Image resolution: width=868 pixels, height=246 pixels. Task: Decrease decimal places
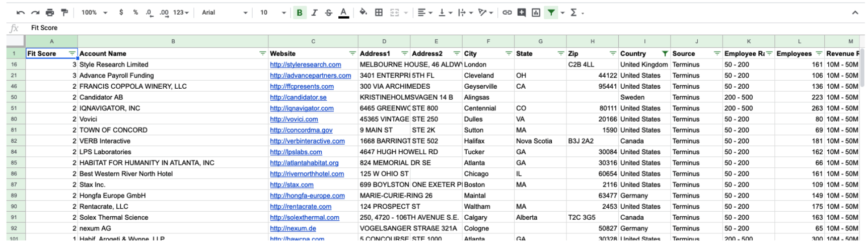coord(150,13)
